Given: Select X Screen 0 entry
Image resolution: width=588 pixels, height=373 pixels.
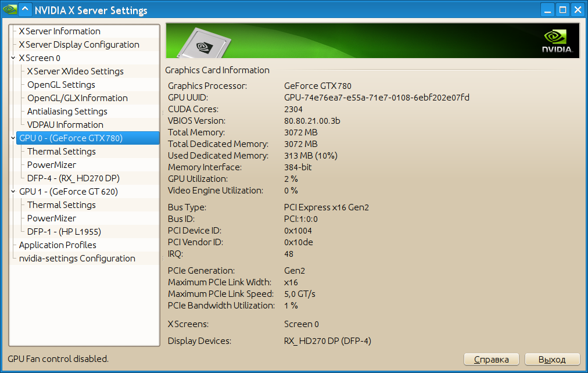Looking at the screenshot, I should tap(40, 58).
